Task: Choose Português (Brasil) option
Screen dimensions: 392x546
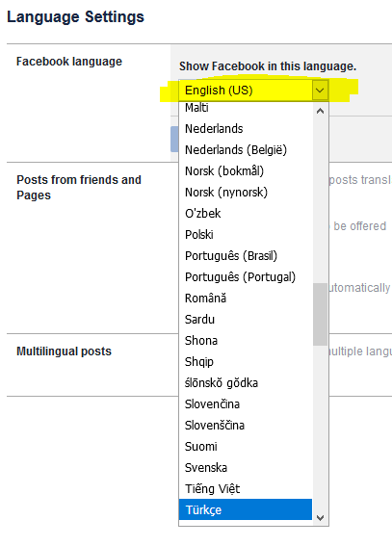Action: pyautogui.click(x=246, y=256)
